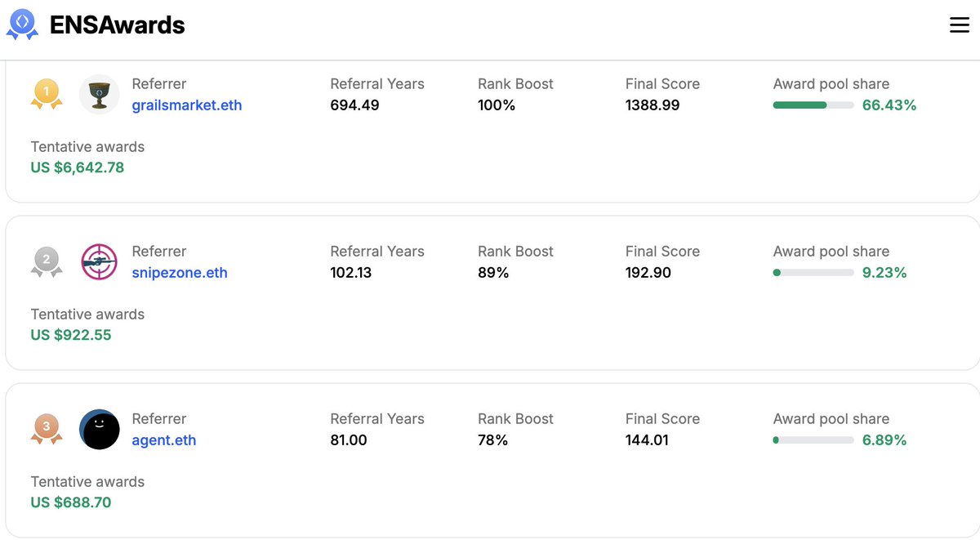Click Final Score label in agent.eth card
The image size is (980, 540).
point(662,419)
